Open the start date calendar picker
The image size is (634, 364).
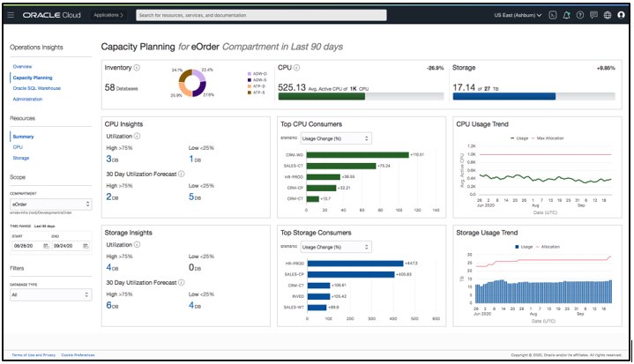click(x=44, y=247)
